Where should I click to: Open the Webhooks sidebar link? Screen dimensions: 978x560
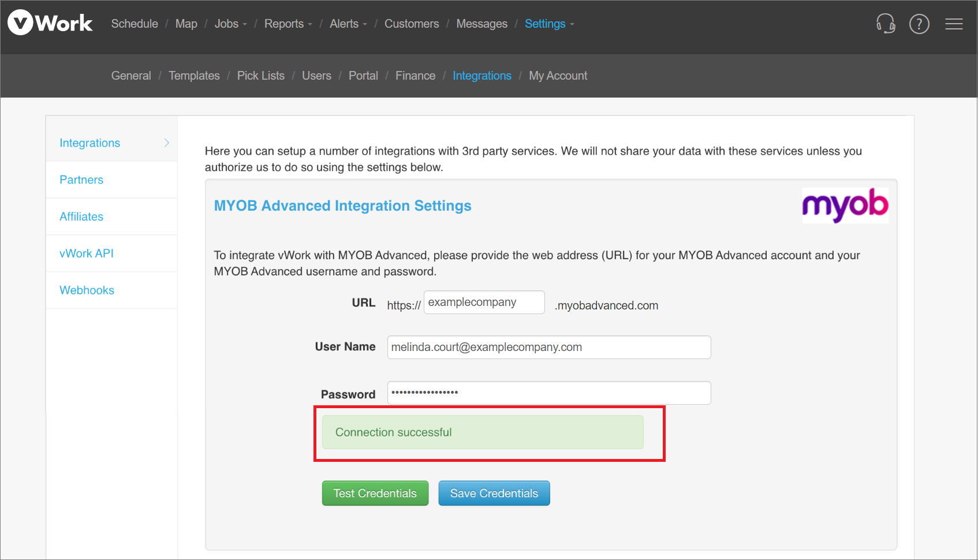[x=87, y=290]
